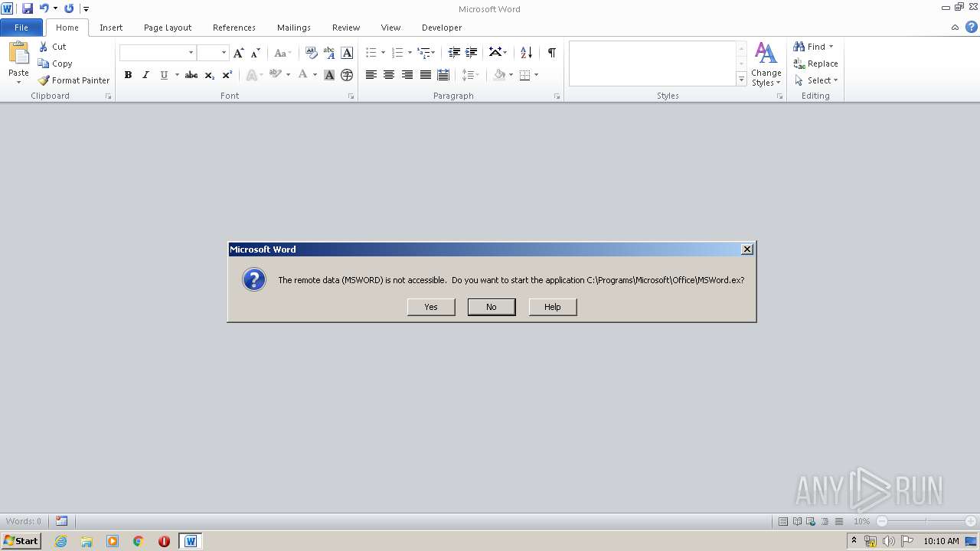The image size is (980, 551).
Task: Click the Paste icon
Action: 18,54
